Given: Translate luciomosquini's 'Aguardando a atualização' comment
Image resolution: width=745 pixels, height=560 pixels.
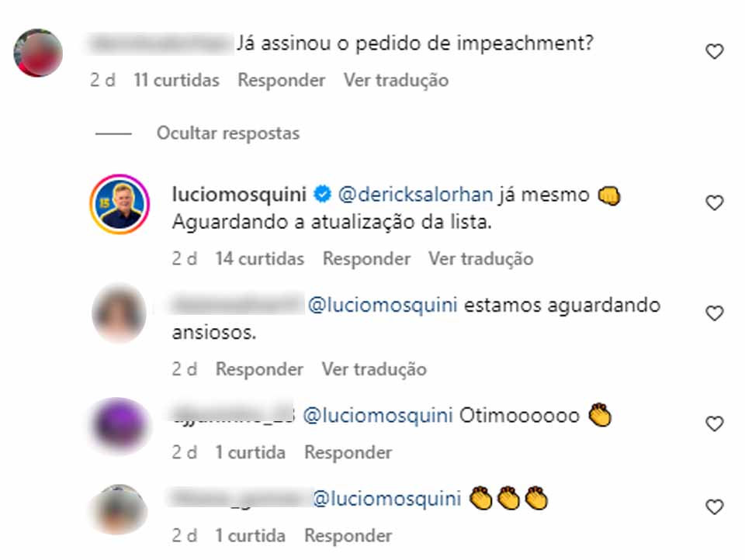Looking at the screenshot, I should (x=481, y=259).
